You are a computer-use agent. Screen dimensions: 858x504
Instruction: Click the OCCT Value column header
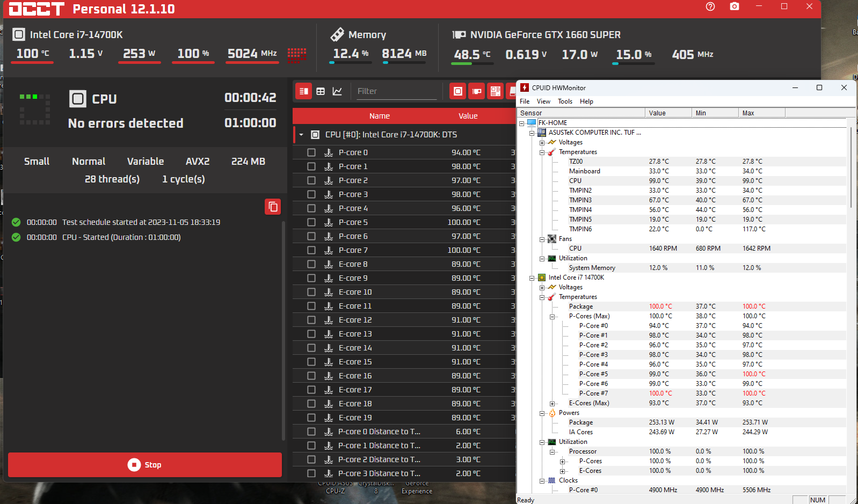coord(468,116)
